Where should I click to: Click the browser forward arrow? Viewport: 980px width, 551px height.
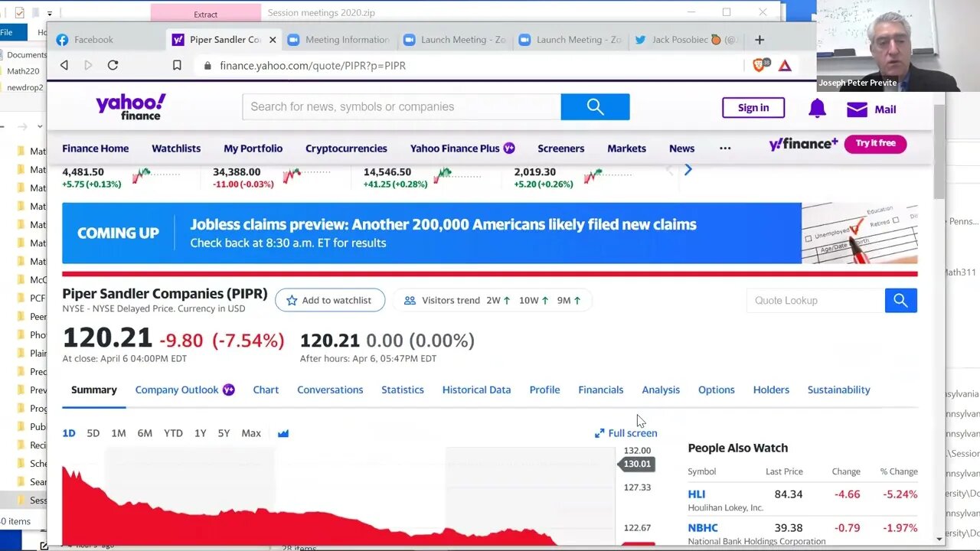tap(88, 65)
